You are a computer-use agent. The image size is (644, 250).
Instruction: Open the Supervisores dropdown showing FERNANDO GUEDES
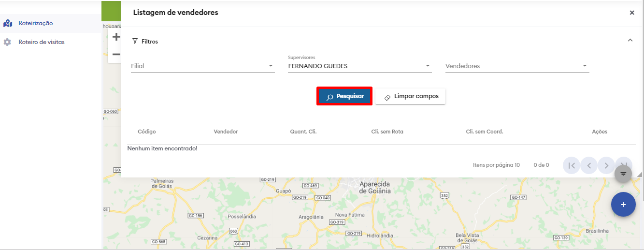359,66
